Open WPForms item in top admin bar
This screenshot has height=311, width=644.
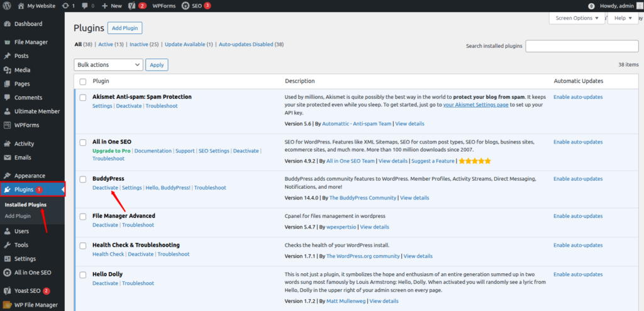164,6
